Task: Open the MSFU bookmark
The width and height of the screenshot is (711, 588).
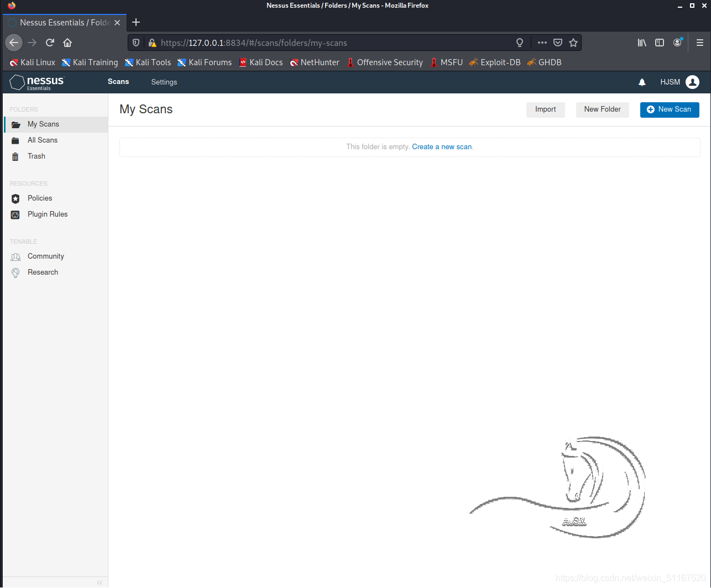Action: pos(446,62)
